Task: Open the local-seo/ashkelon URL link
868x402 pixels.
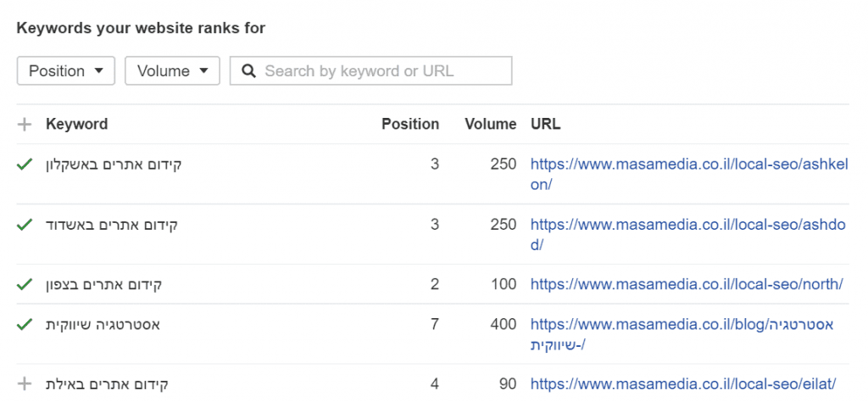Action: click(x=689, y=175)
